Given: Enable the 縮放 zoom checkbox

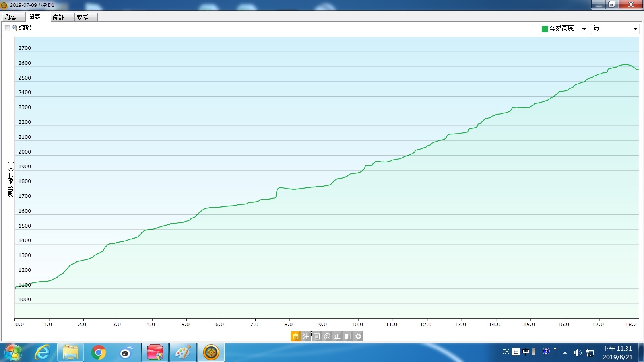Looking at the screenshot, I should tap(7, 28).
